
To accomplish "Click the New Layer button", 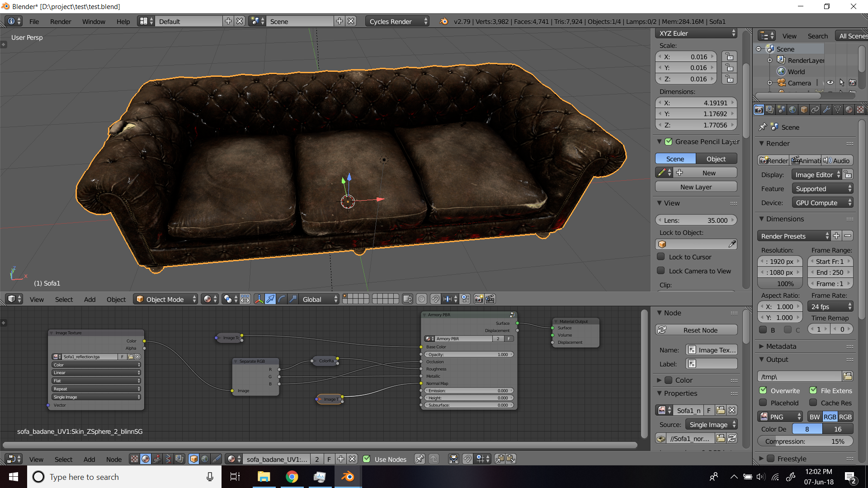I will pos(696,186).
